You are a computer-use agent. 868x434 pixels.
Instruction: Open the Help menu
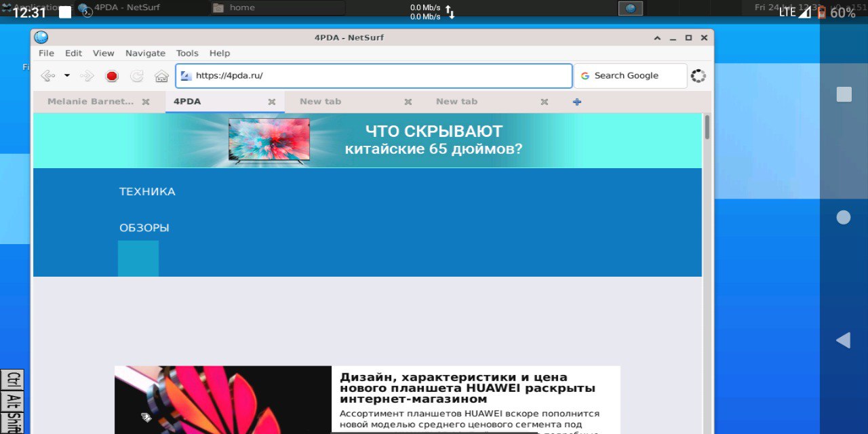pos(219,53)
